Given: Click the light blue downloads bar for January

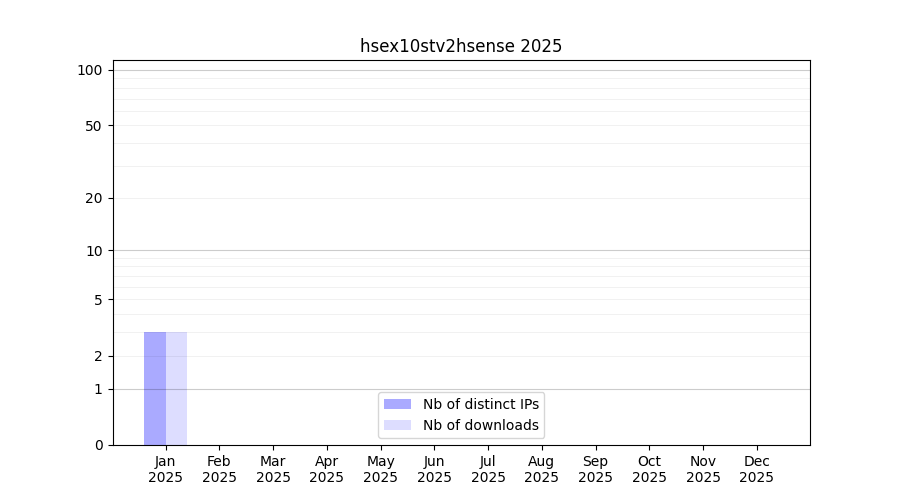Looking at the screenshot, I should (176, 388).
